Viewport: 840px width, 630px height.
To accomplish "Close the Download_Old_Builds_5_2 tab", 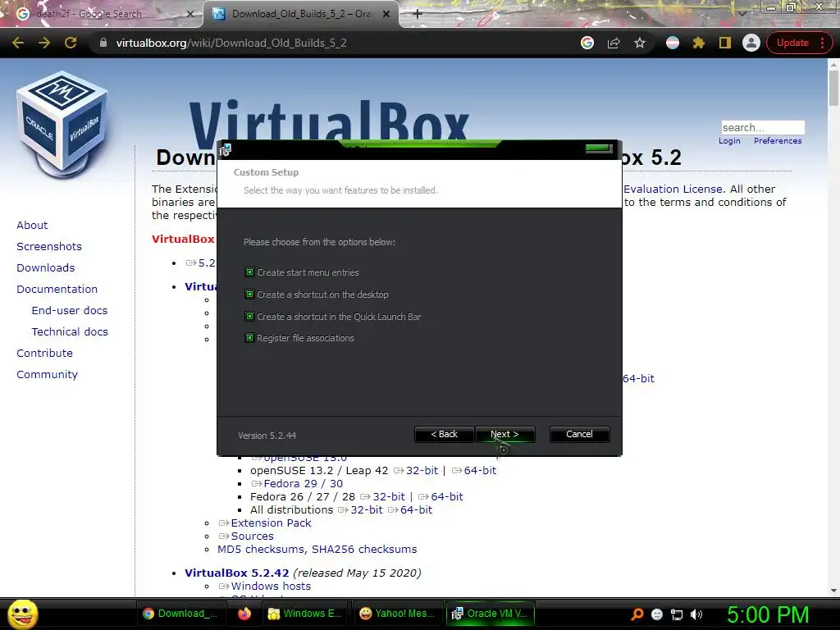I will point(386,14).
